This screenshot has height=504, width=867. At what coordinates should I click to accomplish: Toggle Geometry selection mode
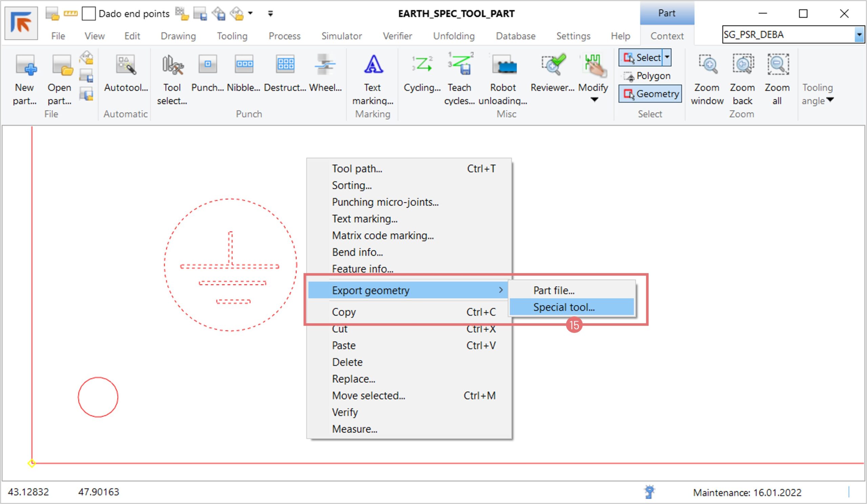650,94
